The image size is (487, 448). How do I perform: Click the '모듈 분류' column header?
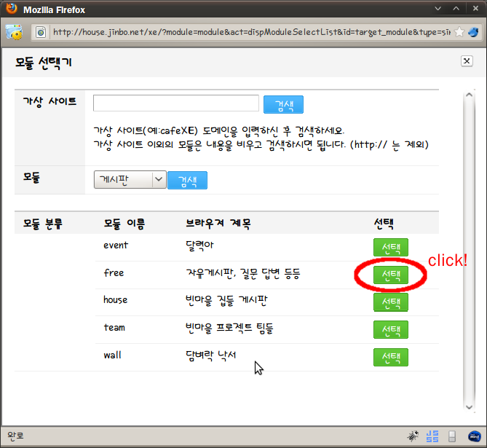pyautogui.click(x=42, y=224)
